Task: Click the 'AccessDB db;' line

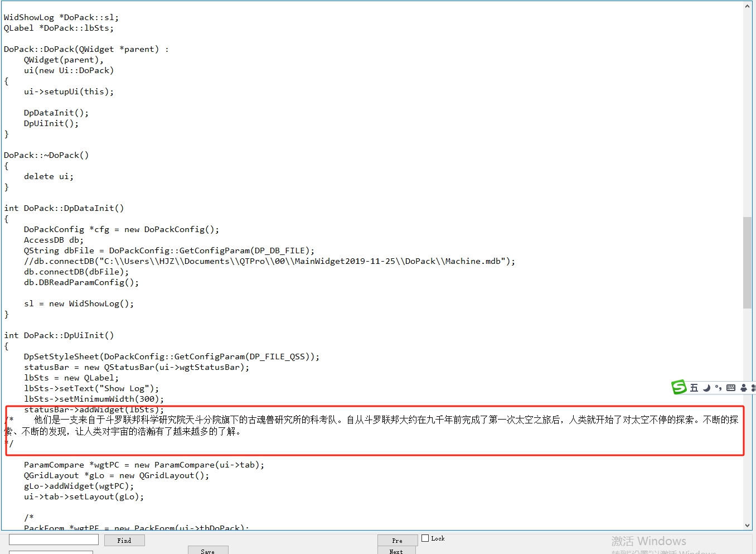Action: pyautogui.click(x=54, y=240)
